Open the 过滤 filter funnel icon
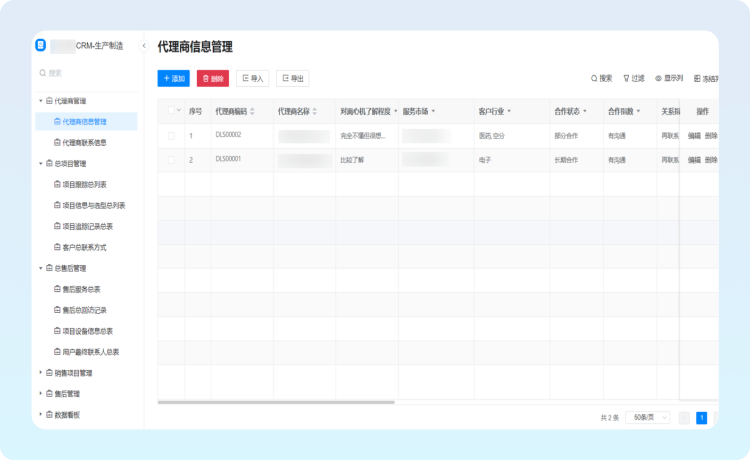 click(x=627, y=78)
